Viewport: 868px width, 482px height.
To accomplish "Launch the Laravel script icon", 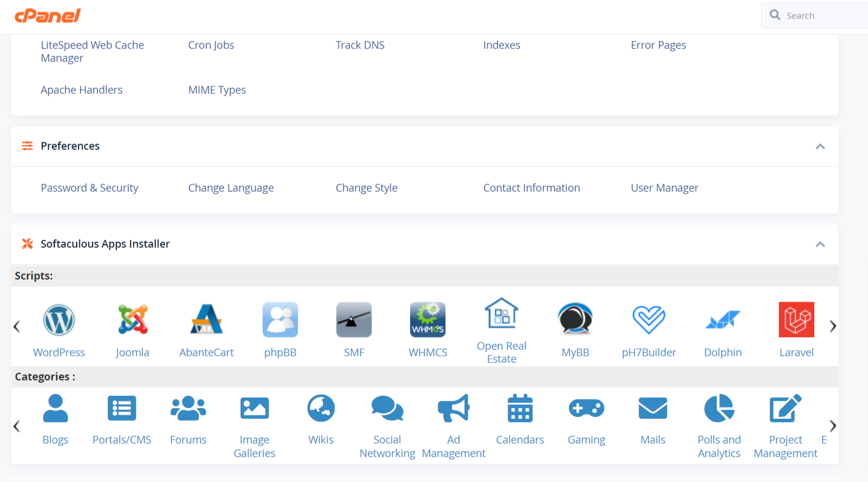I will click(797, 320).
